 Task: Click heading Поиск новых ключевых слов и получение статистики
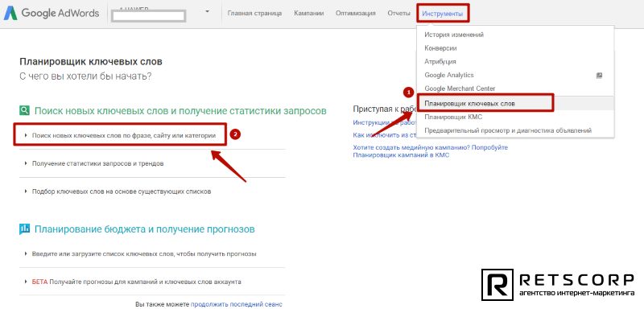(x=180, y=110)
